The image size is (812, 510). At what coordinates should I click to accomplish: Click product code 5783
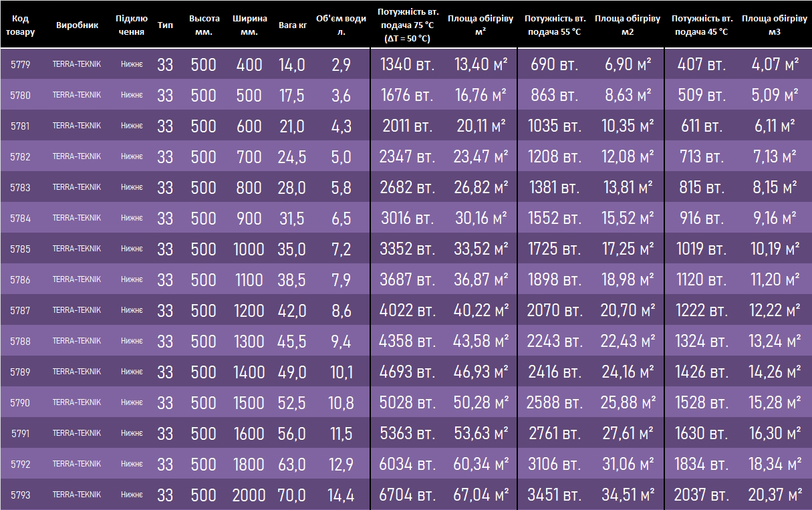coord(20,188)
